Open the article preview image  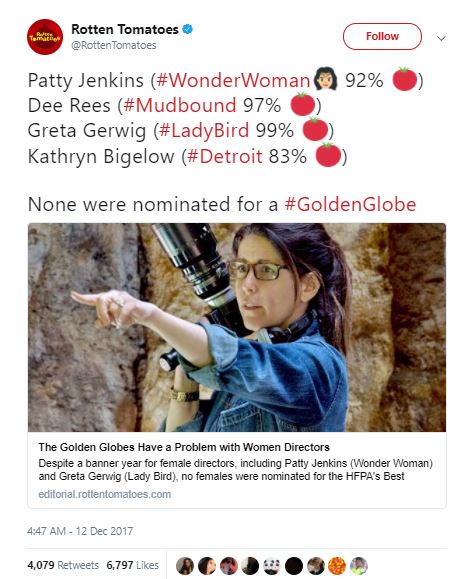pos(237,327)
